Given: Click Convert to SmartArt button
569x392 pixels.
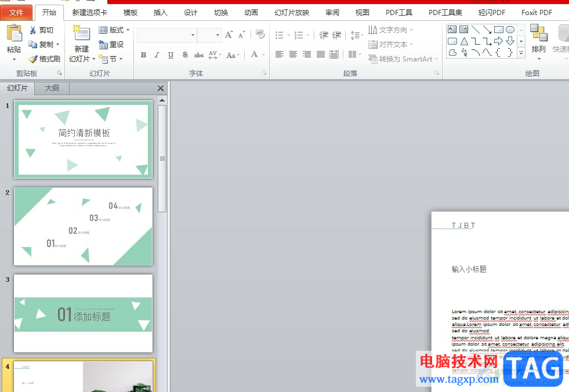Looking at the screenshot, I should coord(400,59).
